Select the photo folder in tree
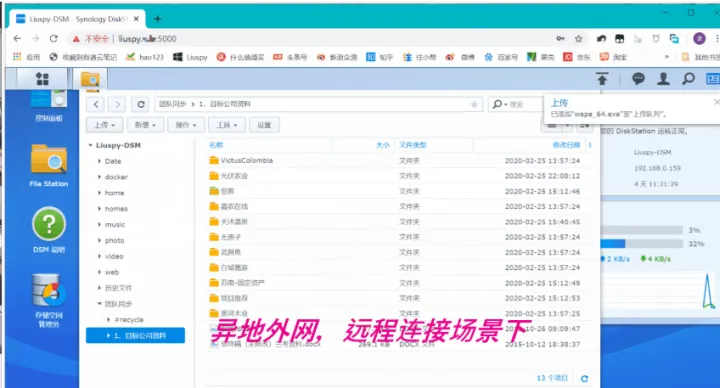Screen dimensions: 720x388 114,241
